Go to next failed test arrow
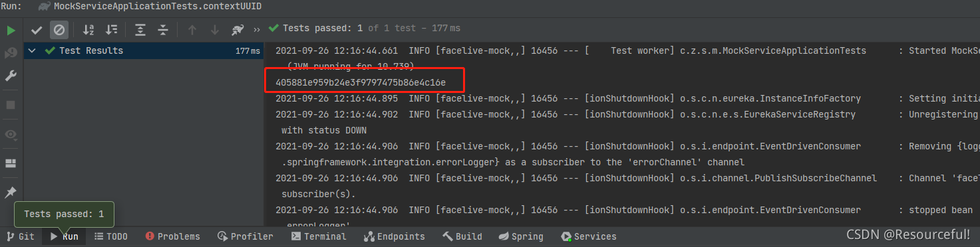 tap(214, 30)
